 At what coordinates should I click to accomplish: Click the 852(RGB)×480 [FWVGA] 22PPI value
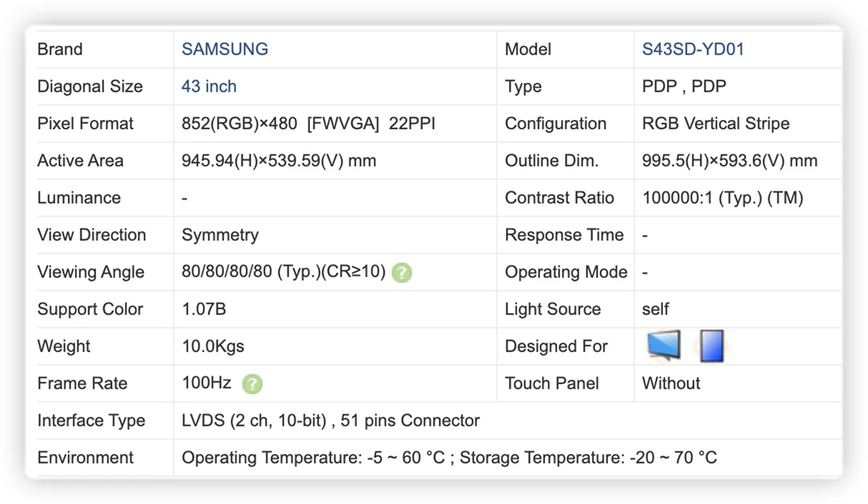(309, 123)
